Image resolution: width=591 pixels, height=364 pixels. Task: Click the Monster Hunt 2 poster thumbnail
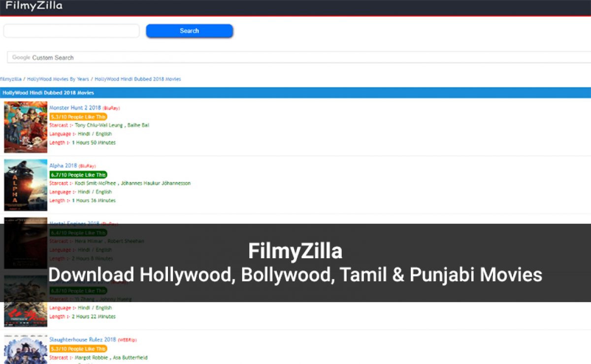coord(26,127)
